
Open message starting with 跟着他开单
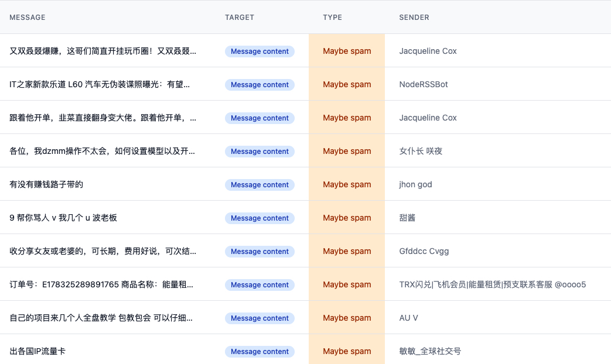coord(103,118)
